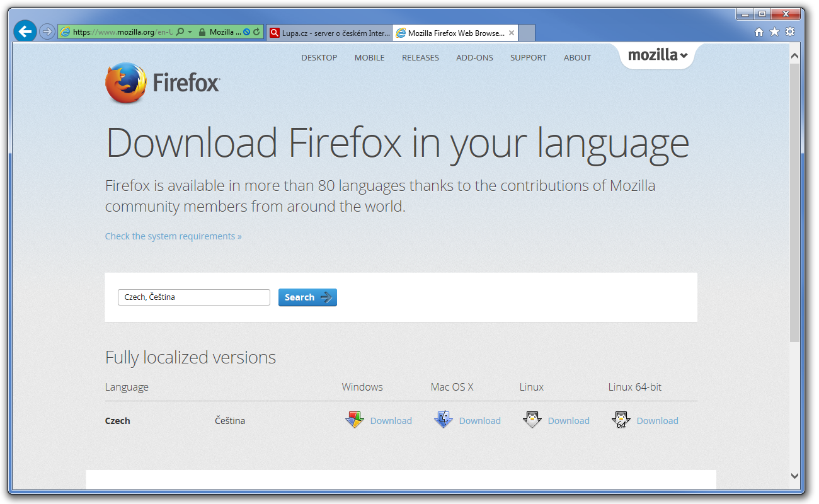This screenshot has height=504, width=819.
Task: Open the RELEASES navigation item
Action: click(420, 57)
